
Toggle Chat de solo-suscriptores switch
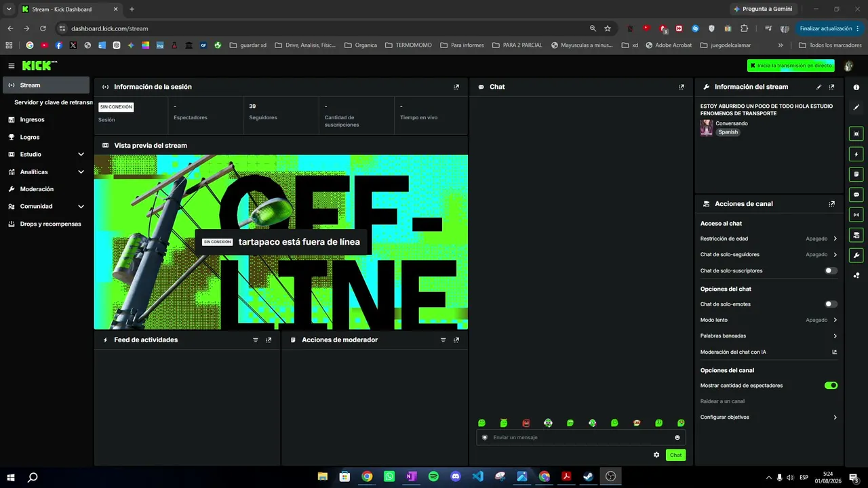pyautogui.click(x=831, y=270)
